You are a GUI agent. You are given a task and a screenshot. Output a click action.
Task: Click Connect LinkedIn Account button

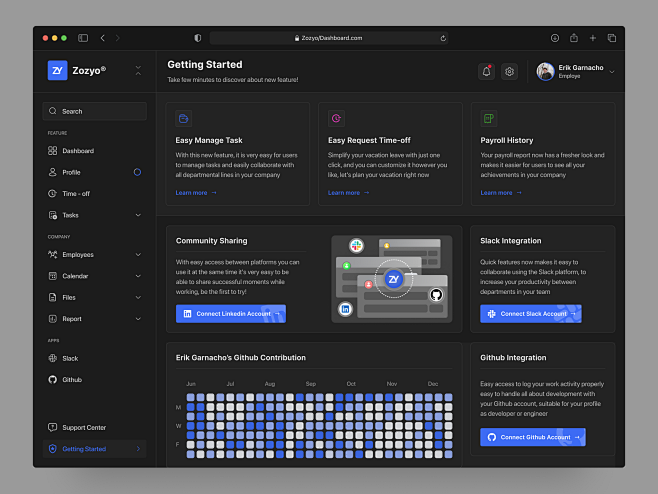point(230,314)
